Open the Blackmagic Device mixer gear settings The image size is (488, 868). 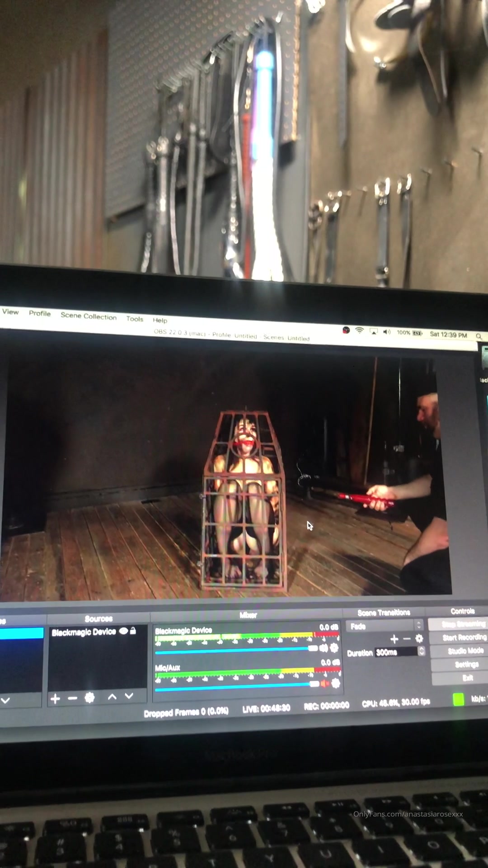click(x=334, y=648)
